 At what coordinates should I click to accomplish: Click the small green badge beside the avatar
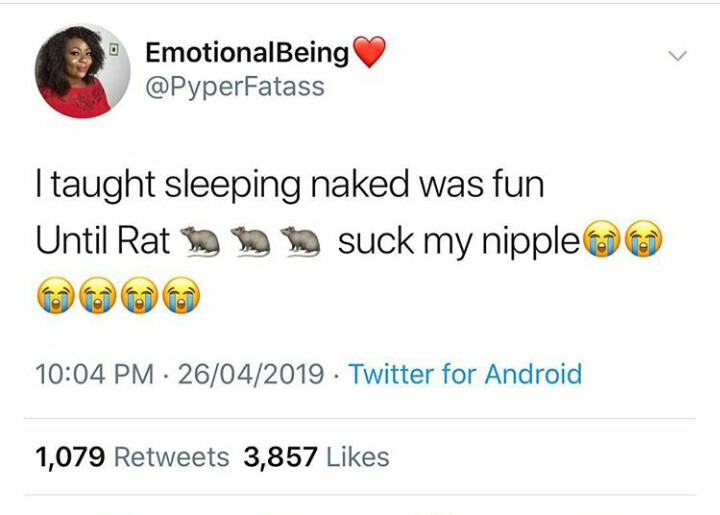coord(115,48)
